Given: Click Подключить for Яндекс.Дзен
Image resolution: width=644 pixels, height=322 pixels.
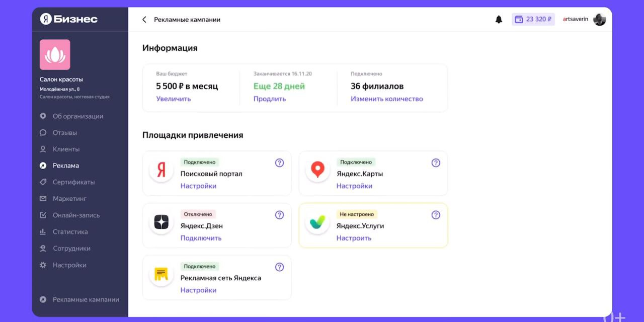Looking at the screenshot, I should (x=201, y=238).
